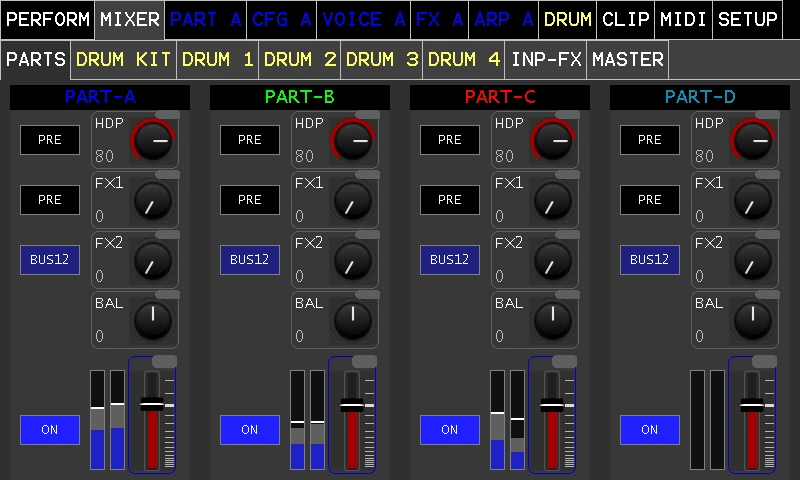Click PART-B FX2 send knob

[x=353, y=261]
